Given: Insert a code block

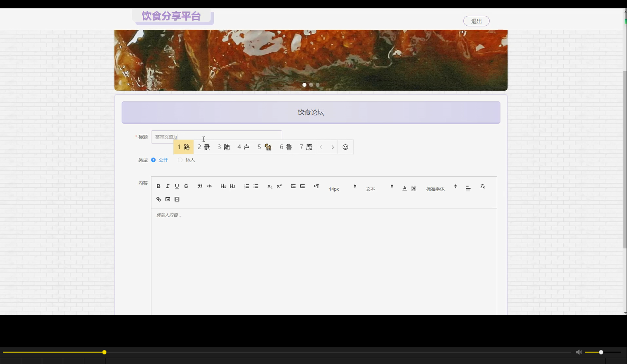Looking at the screenshot, I should tap(209, 186).
